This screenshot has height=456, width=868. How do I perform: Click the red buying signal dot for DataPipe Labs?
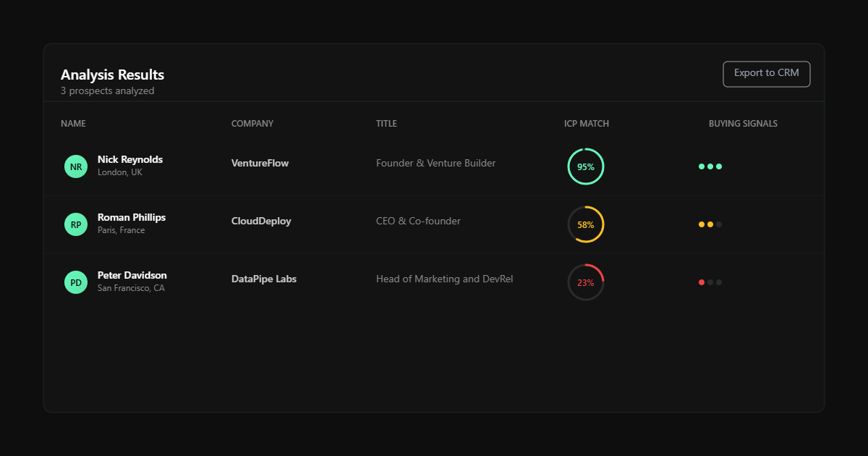701,282
